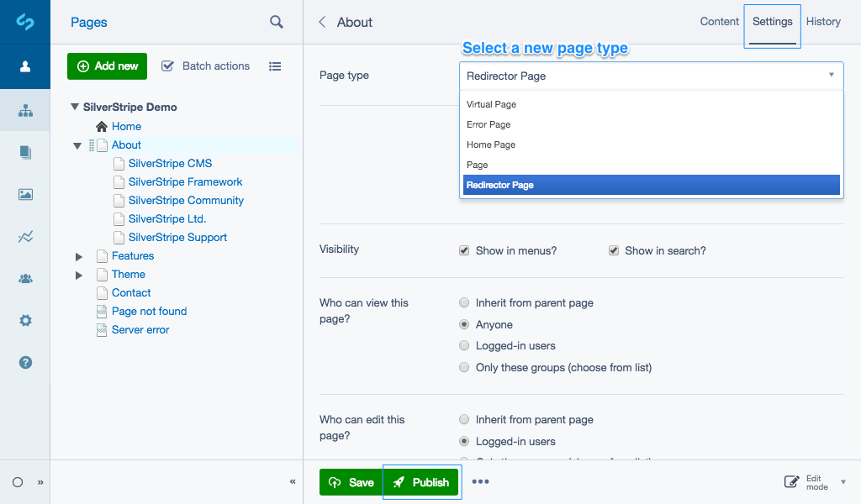The width and height of the screenshot is (861, 504).
Task: Open the Security section from the sidebar
Action: 24,278
